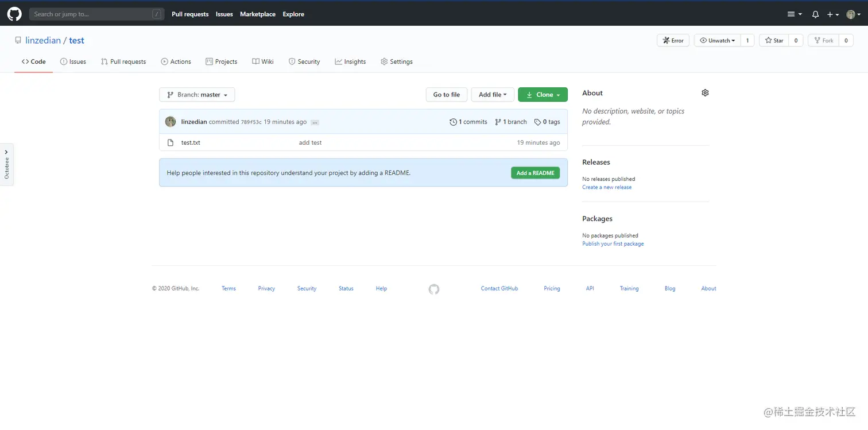Image resolution: width=868 pixels, height=430 pixels.
Task: Open the Octotree sidebar toggle
Action: 6,164
